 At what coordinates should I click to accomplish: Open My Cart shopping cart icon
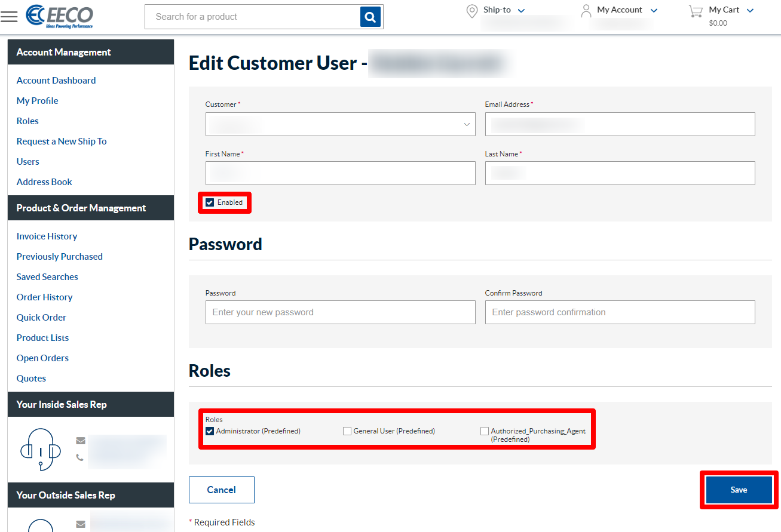point(694,11)
